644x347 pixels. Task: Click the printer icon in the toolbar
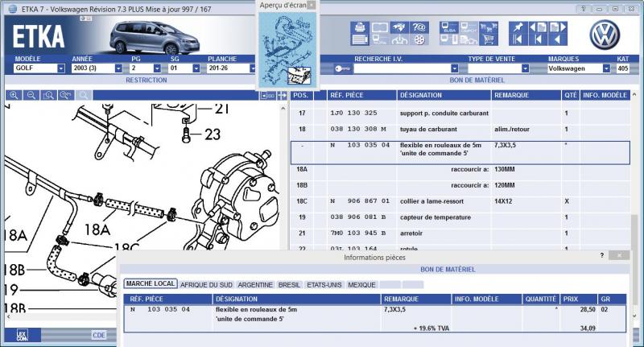[360, 27]
